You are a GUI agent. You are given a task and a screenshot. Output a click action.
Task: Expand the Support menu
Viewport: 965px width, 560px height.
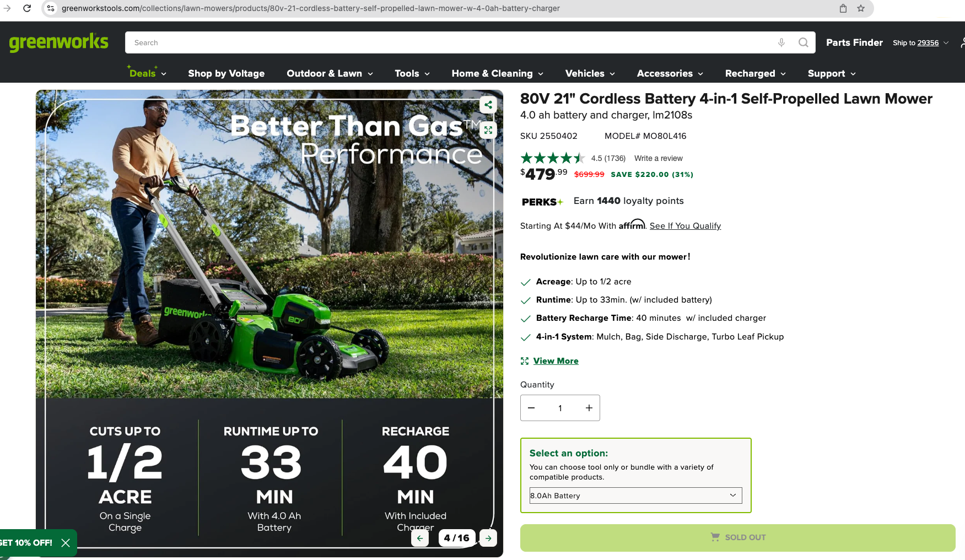832,73
